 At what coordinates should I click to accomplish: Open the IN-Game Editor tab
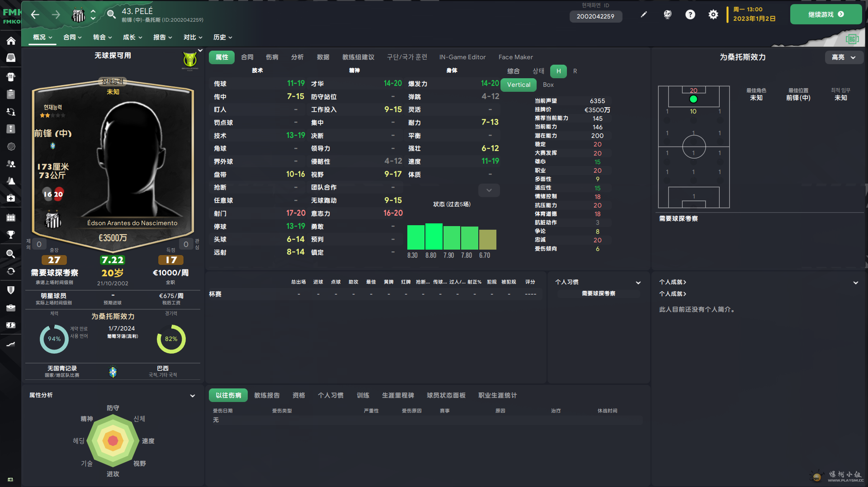coord(462,57)
